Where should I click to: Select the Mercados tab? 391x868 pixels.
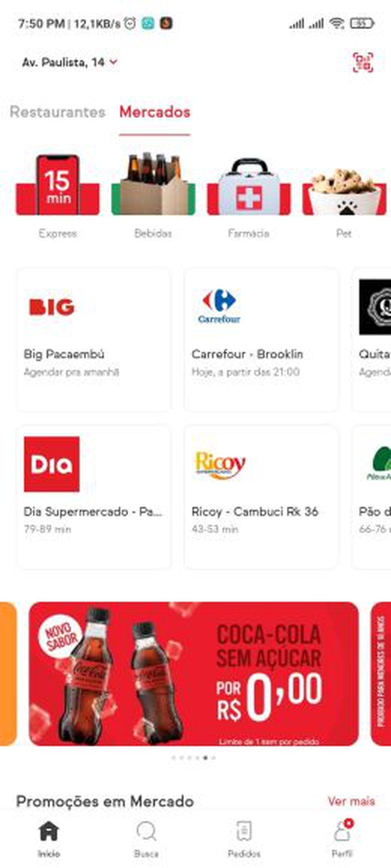[x=155, y=112]
